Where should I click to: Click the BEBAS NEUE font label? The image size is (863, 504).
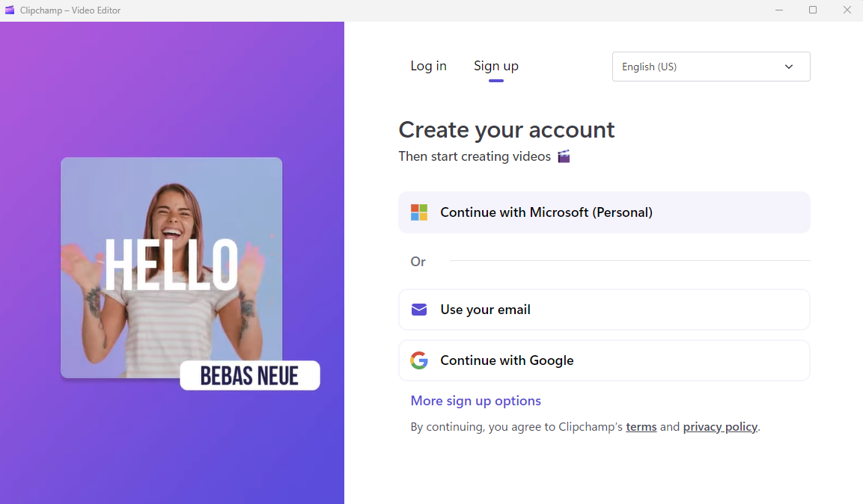(x=249, y=375)
